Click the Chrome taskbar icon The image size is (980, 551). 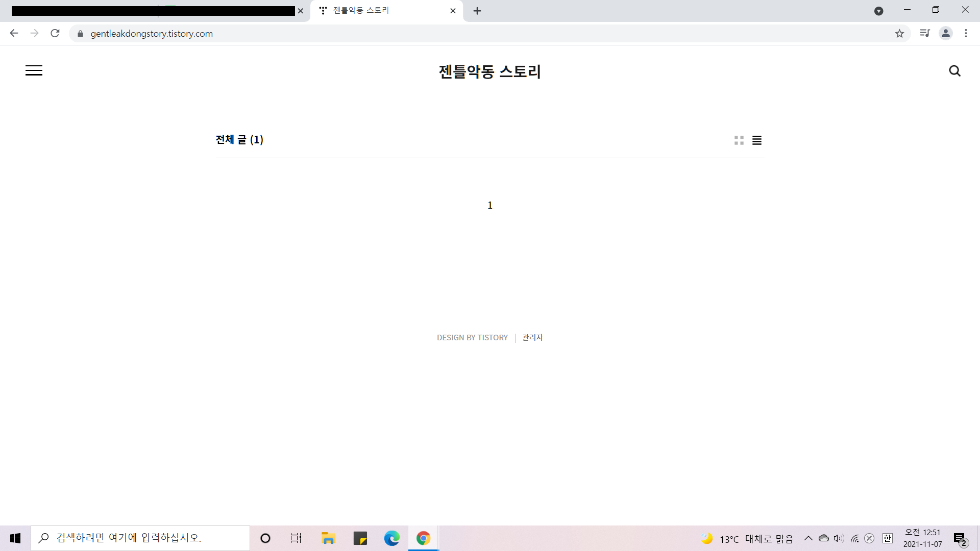tap(423, 538)
